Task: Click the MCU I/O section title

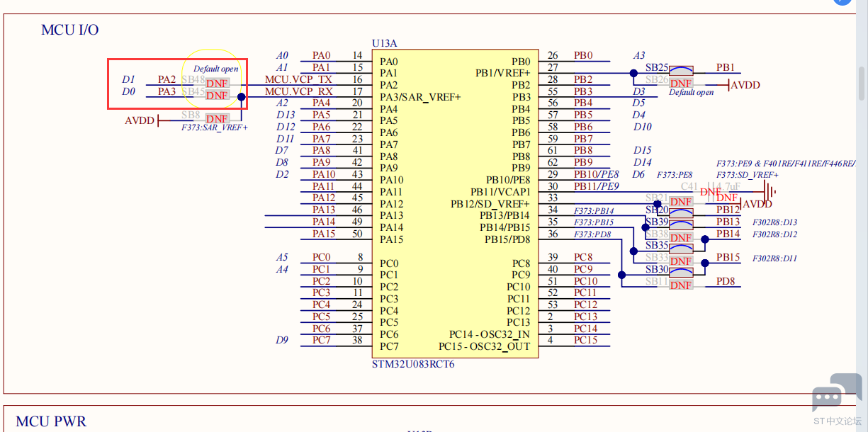Action: tap(70, 30)
